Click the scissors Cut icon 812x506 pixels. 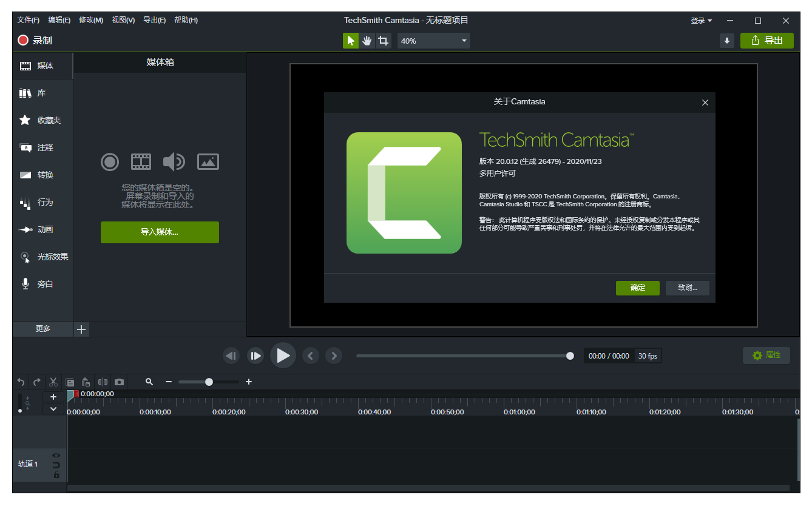point(53,382)
